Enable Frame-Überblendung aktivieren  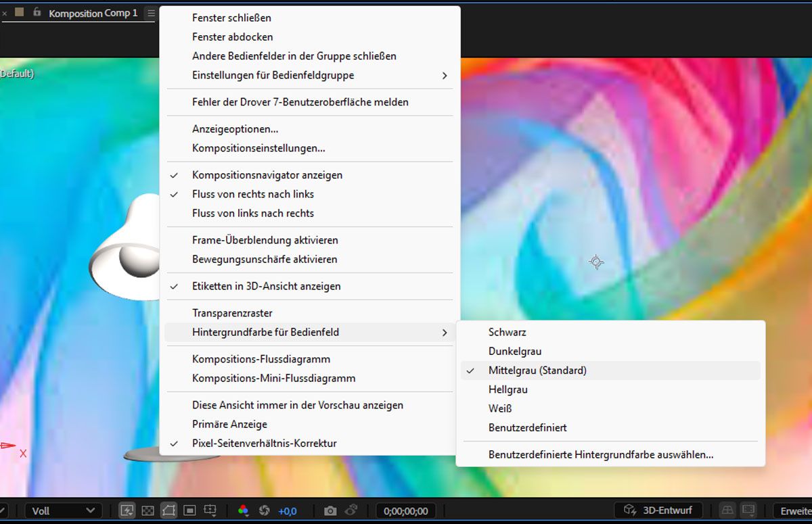pos(309,240)
